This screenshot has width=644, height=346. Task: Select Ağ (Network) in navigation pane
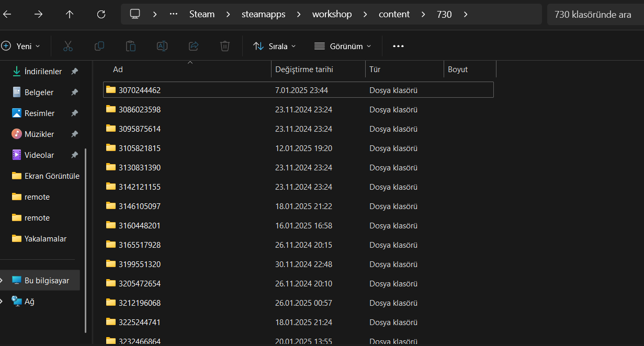(x=23, y=301)
